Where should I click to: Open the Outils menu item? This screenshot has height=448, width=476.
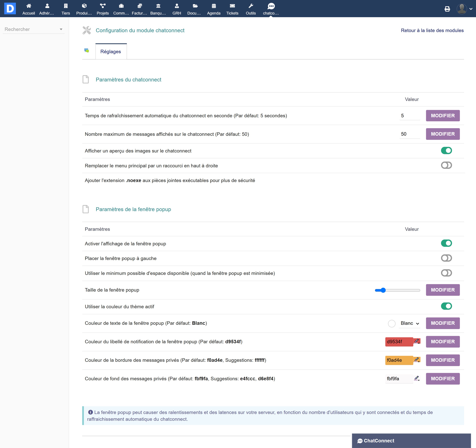(x=251, y=9)
